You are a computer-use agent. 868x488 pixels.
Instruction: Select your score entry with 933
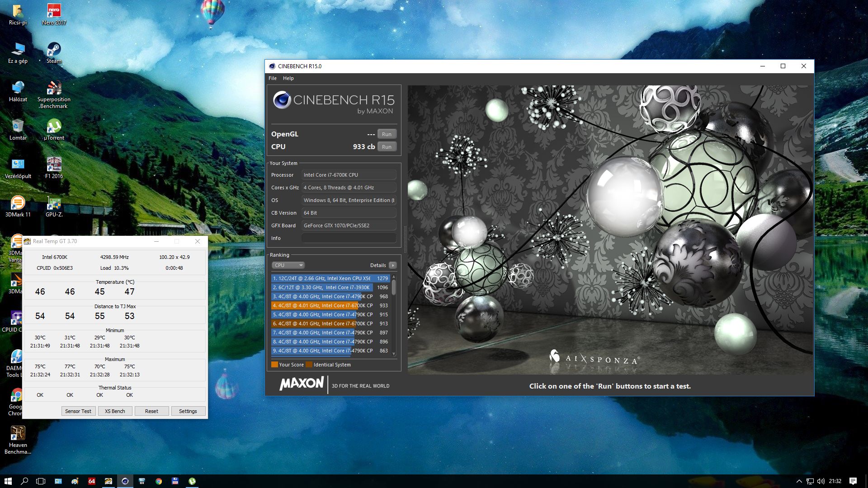(x=330, y=305)
